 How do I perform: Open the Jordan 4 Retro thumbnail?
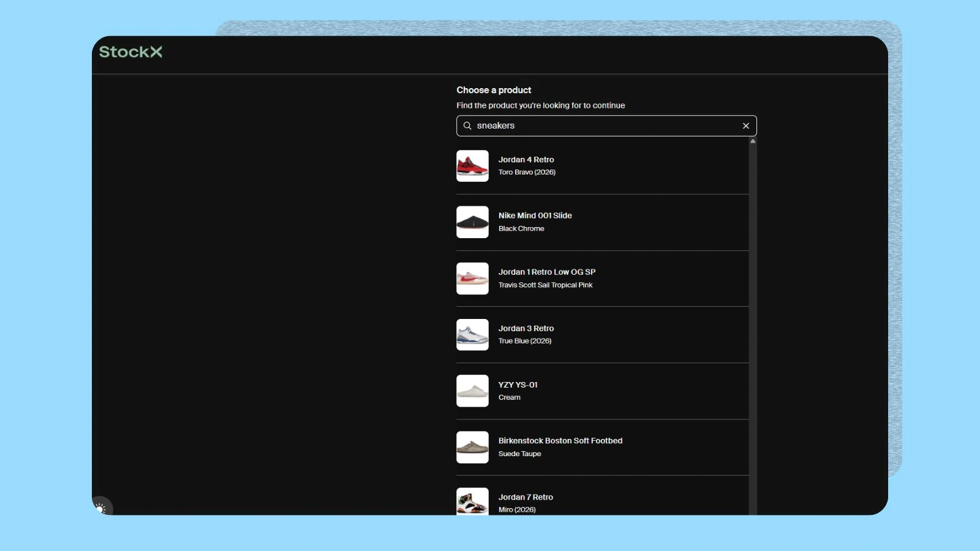[472, 166]
